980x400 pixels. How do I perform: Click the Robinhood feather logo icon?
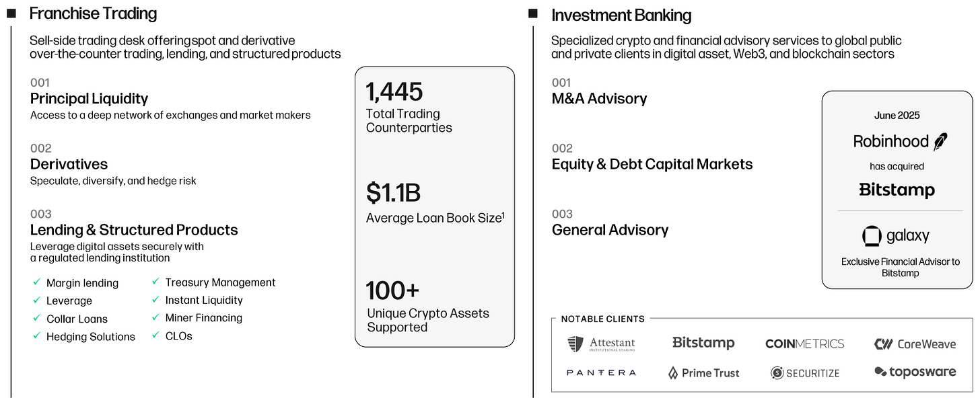tap(940, 142)
